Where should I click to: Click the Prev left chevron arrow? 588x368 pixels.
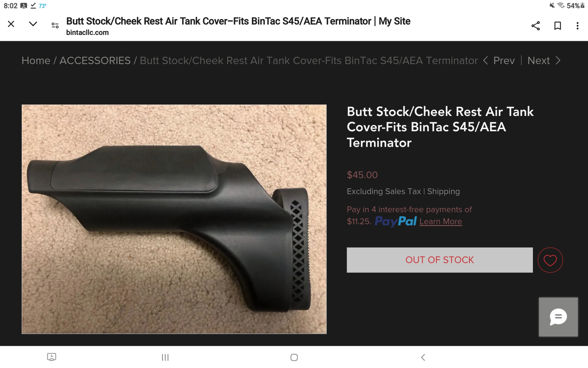(x=485, y=61)
